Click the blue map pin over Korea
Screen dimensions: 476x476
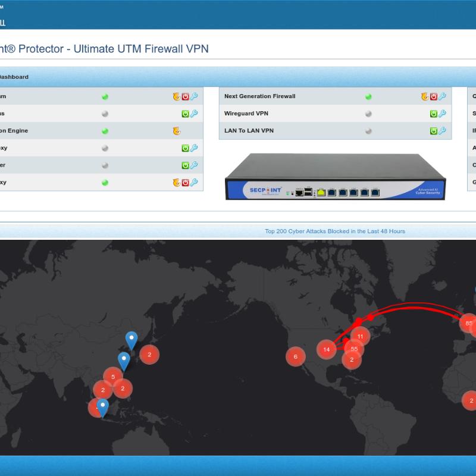tap(131, 340)
